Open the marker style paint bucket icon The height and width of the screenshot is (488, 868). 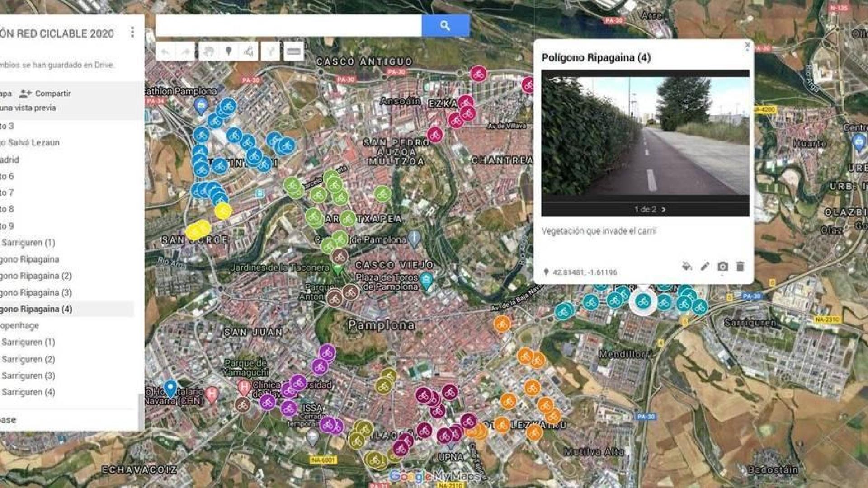click(x=686, y=267)
